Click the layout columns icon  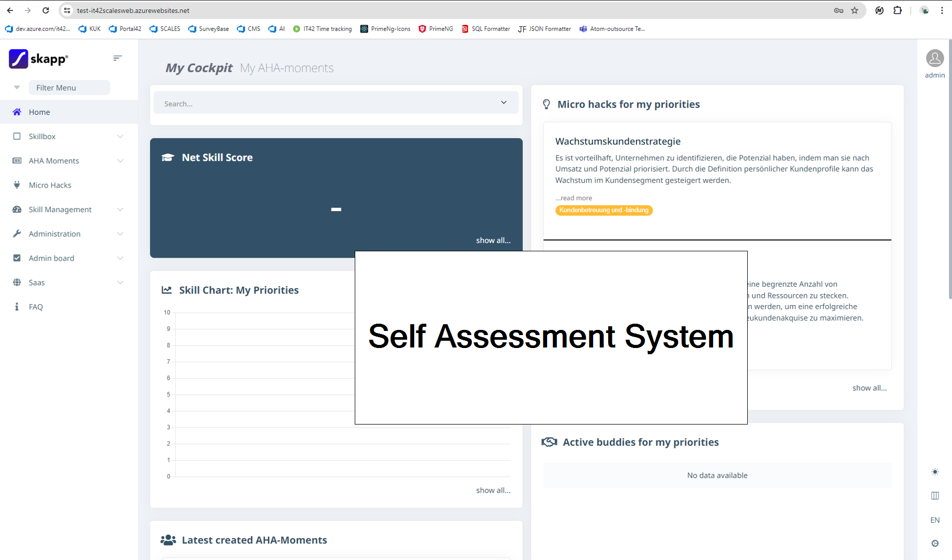click(934, 495)
